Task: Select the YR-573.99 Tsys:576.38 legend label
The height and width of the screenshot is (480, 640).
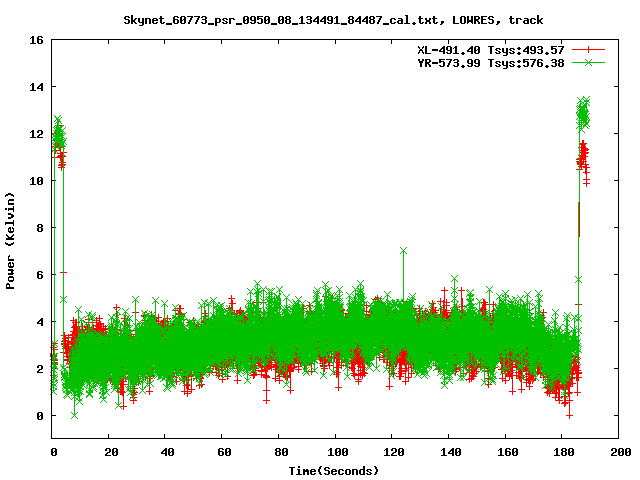Action: pos(491,63)
